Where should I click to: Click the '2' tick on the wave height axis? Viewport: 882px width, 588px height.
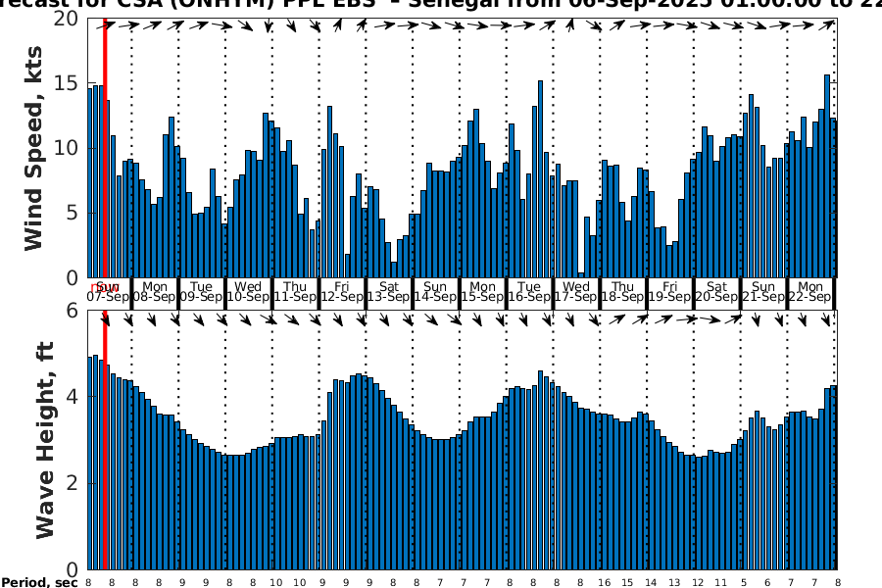(72, 483)
